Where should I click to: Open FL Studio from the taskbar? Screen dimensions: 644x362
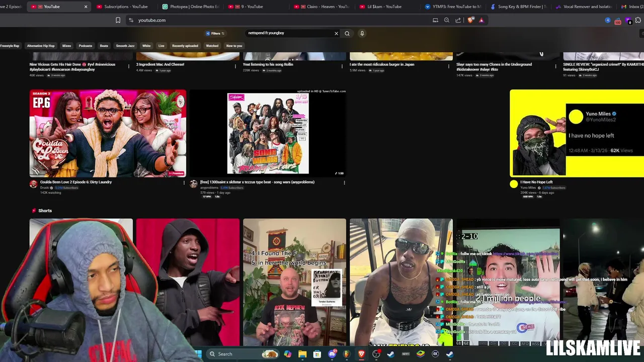point(346,354)
